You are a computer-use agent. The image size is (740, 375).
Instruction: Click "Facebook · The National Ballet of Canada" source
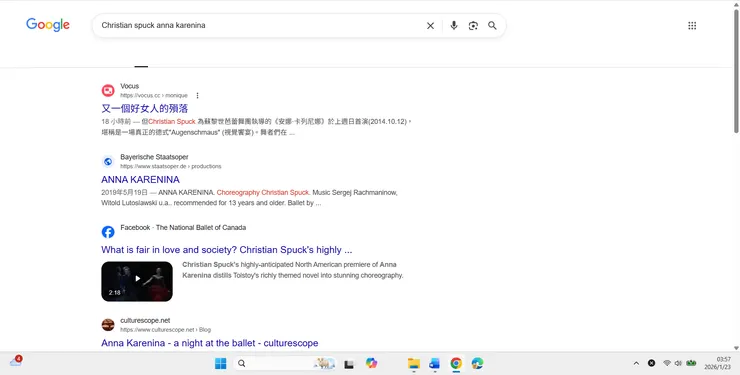click(x=183, y=227)
